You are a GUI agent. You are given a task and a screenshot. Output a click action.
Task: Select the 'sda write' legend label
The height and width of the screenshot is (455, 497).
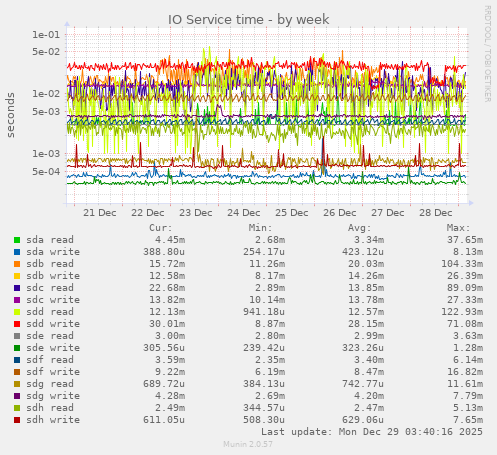(x=53, y=252)
